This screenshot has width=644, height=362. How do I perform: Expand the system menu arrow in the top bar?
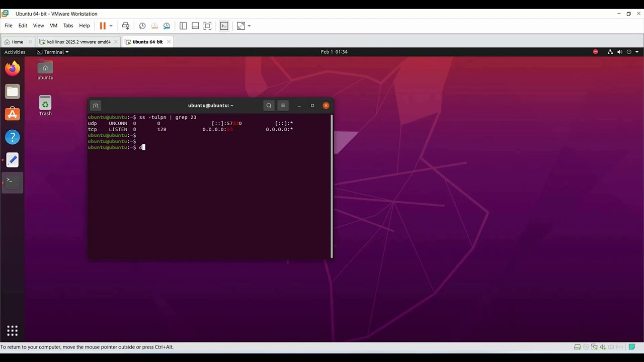637,52
